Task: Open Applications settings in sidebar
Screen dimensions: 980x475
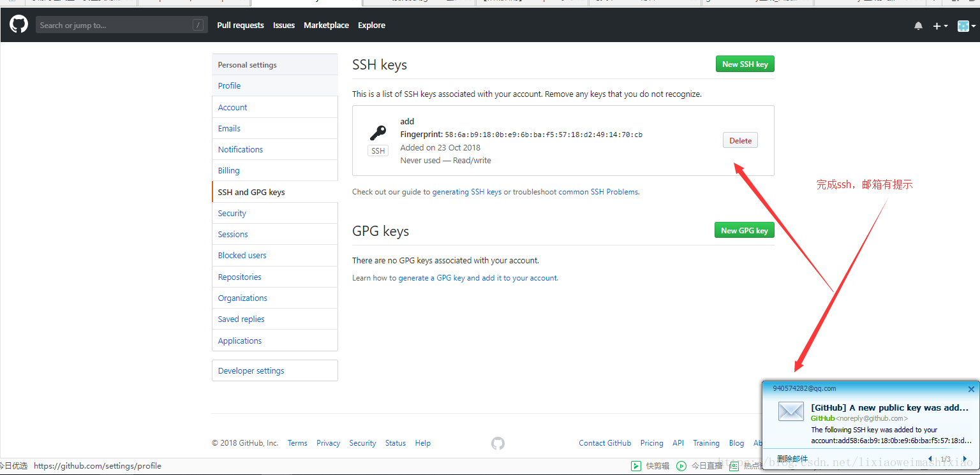Action: 275,340
